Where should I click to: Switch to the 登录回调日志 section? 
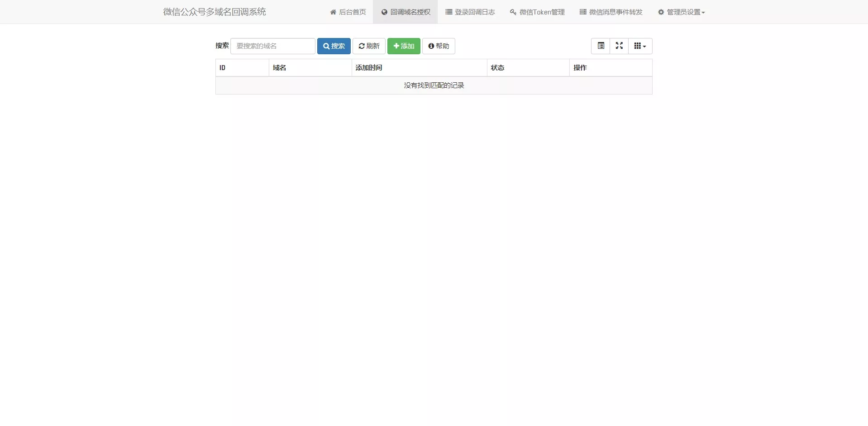[x=470, y=12]
